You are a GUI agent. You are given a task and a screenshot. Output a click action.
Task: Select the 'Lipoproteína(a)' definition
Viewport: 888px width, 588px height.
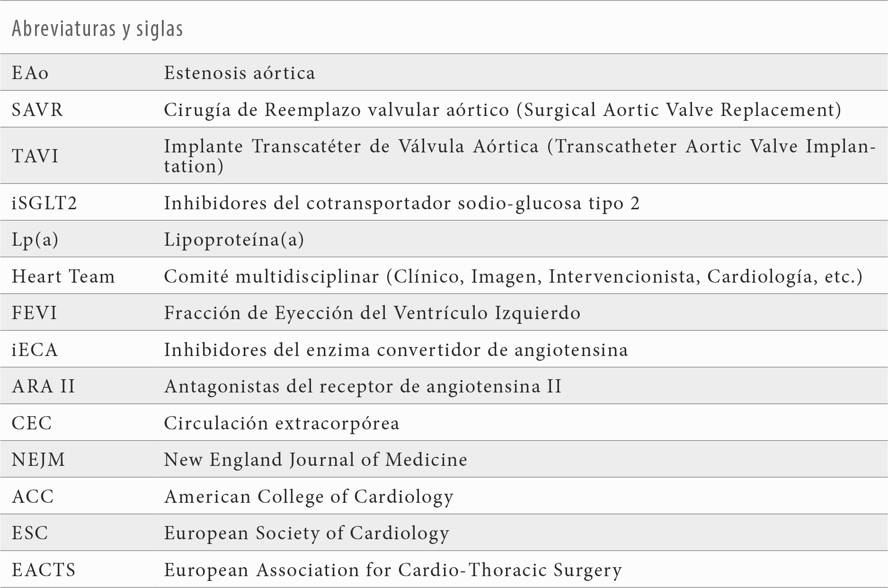[234, 240]
